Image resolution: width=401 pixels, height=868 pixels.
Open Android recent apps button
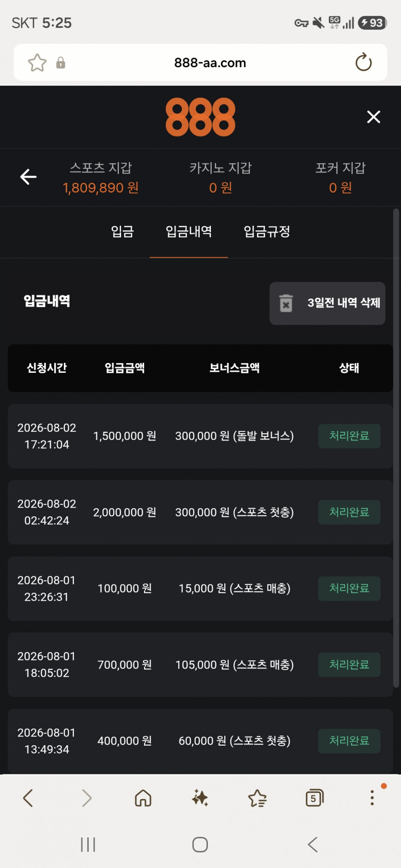88,844
